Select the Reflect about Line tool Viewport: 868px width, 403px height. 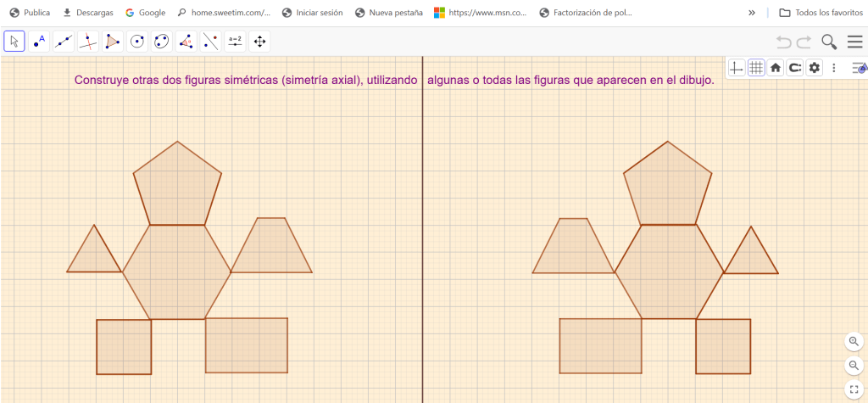211,42
